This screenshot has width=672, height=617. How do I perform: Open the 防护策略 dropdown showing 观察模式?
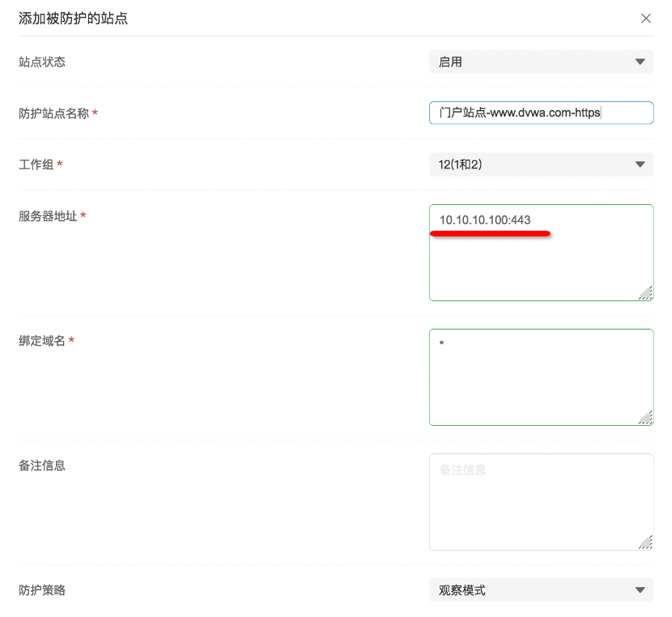coord(540,590)
